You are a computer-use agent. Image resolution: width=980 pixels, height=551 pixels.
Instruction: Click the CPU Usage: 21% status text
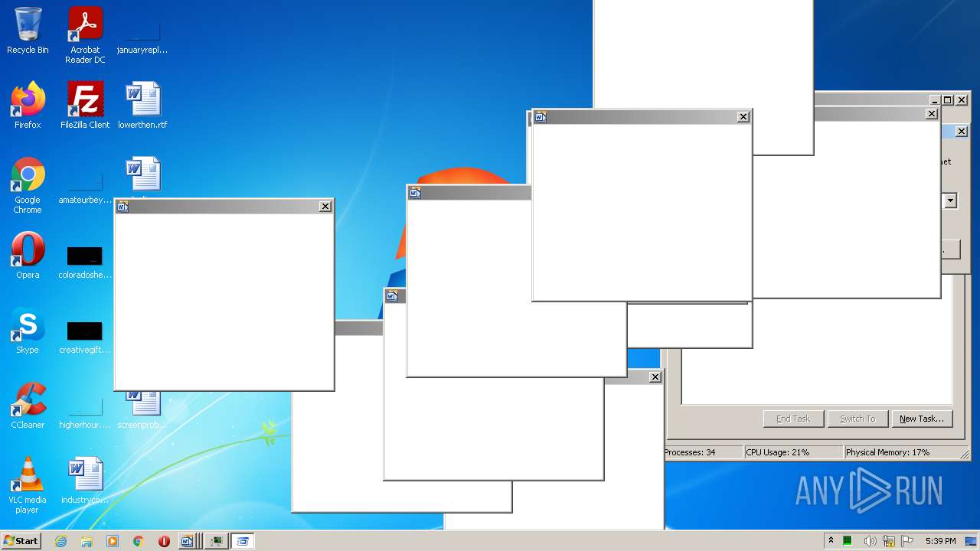point(778,452)
